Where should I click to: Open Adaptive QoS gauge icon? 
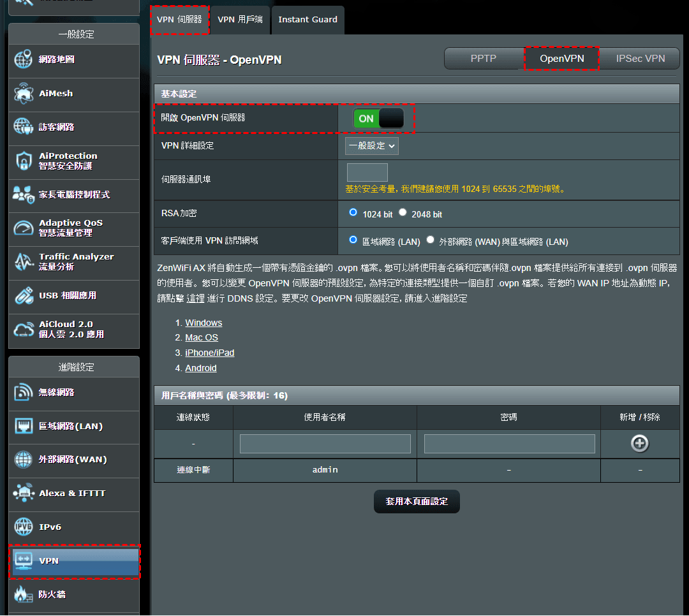[23, 228]
